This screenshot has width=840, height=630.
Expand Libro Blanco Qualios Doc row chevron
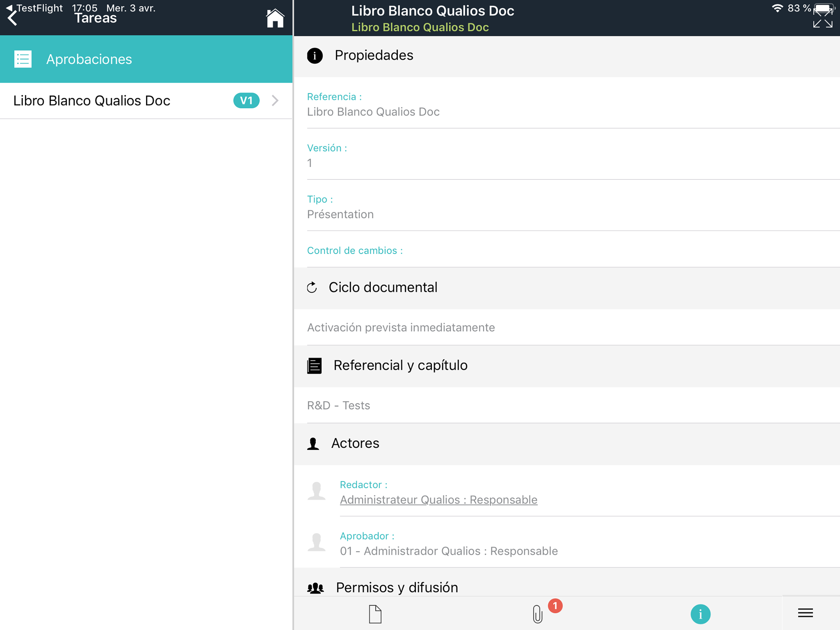click(x=275, y=100)
